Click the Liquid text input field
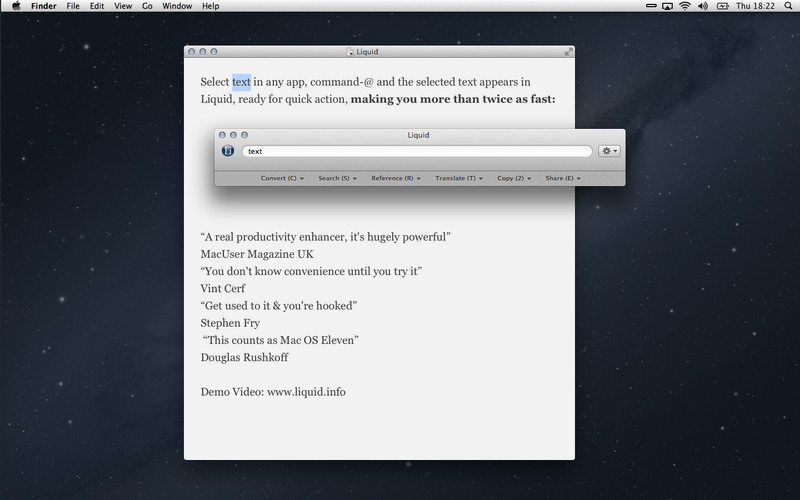The image size is (800, 500). click(417, 151)
